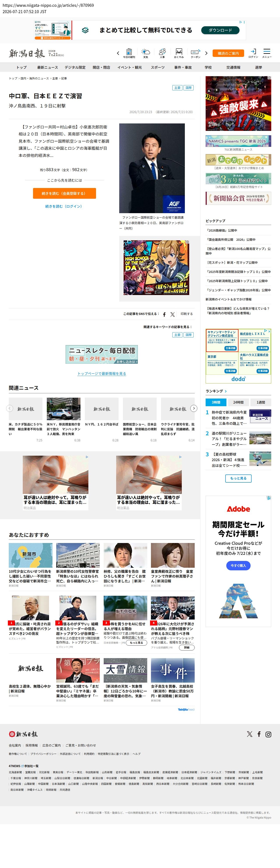
Task: Switch ranking to 24時間 tab
Action: pos(238,402)
